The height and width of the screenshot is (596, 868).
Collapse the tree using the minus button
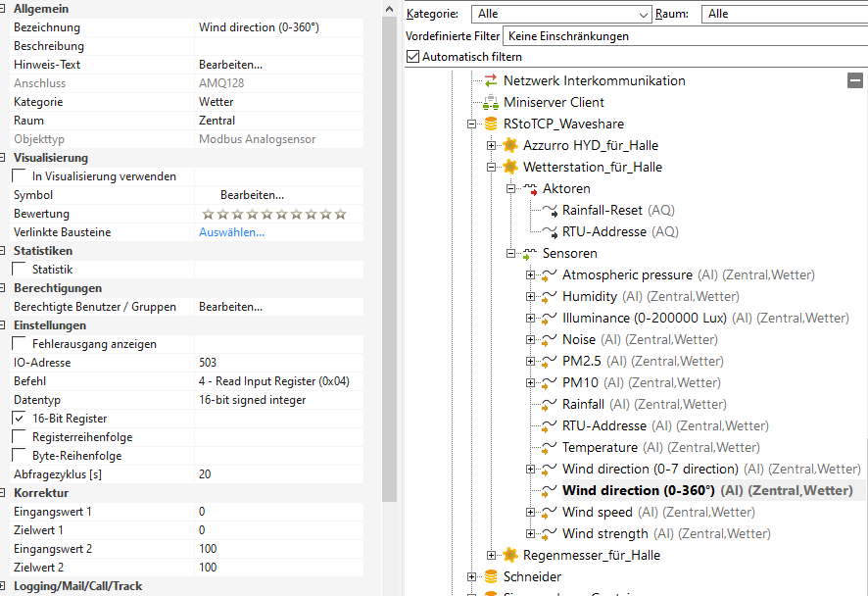[x=854, y=80]
